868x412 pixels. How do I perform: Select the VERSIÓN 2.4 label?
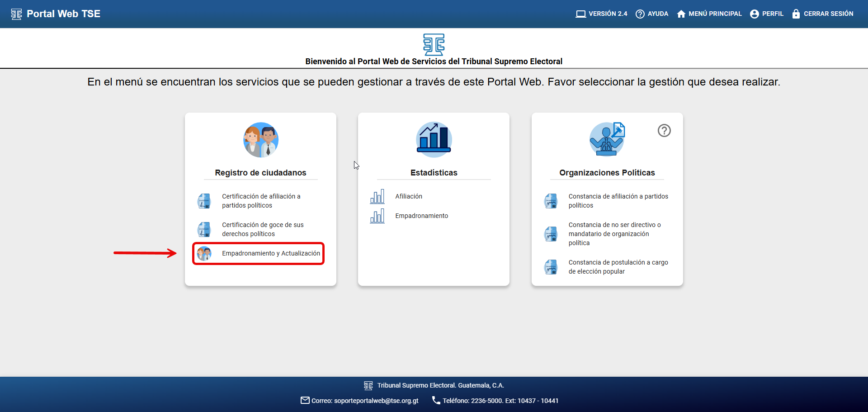click(608, 14)
